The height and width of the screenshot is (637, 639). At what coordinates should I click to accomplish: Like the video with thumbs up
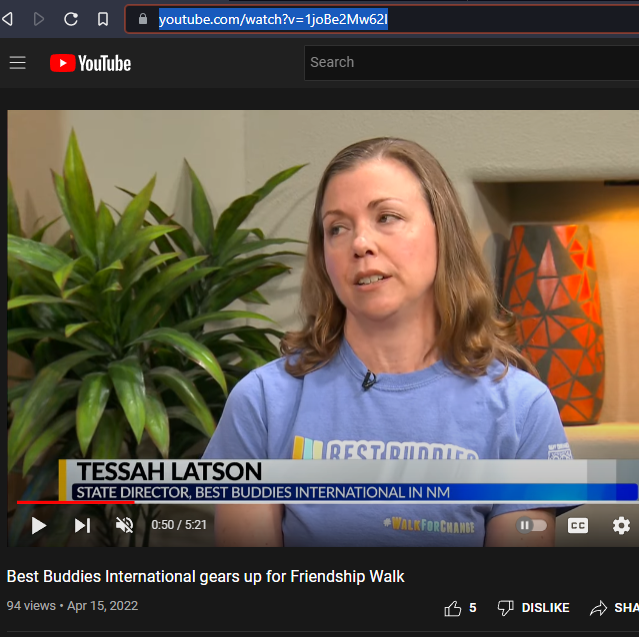pos(453,608)
